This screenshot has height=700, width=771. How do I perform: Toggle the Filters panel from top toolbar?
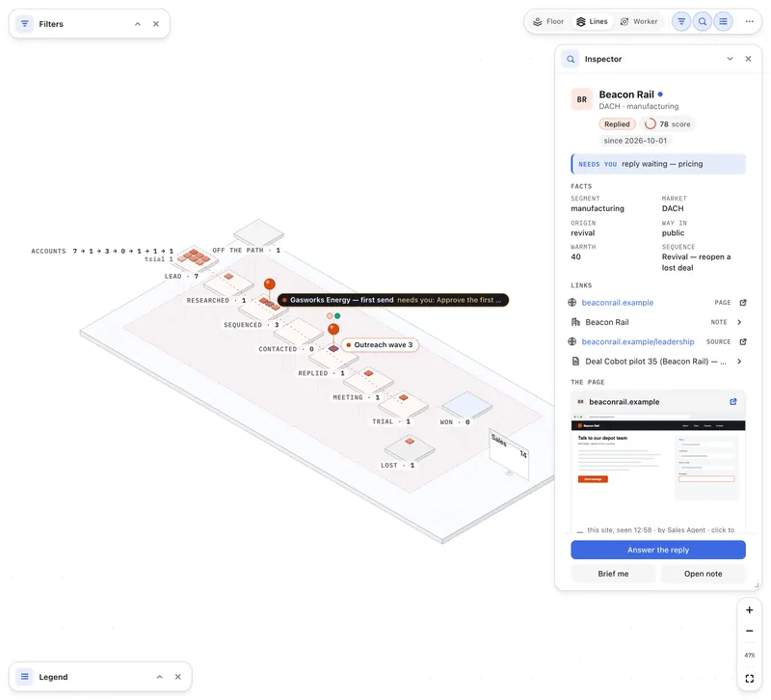681,21
